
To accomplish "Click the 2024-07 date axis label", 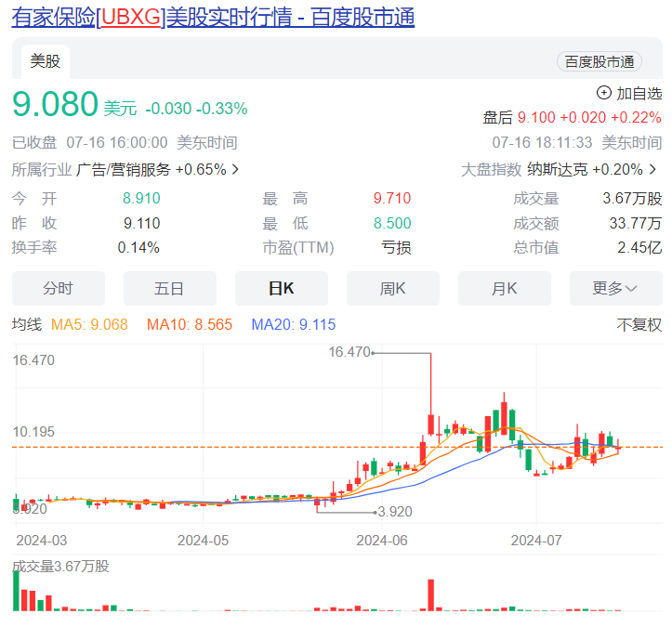I will 536,541.
